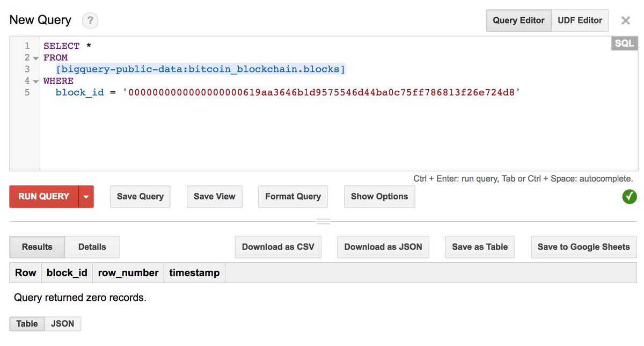644x346 pixels.
Task: Collapse the WHERE clause fold arrow
Action: tap(36, 82)
